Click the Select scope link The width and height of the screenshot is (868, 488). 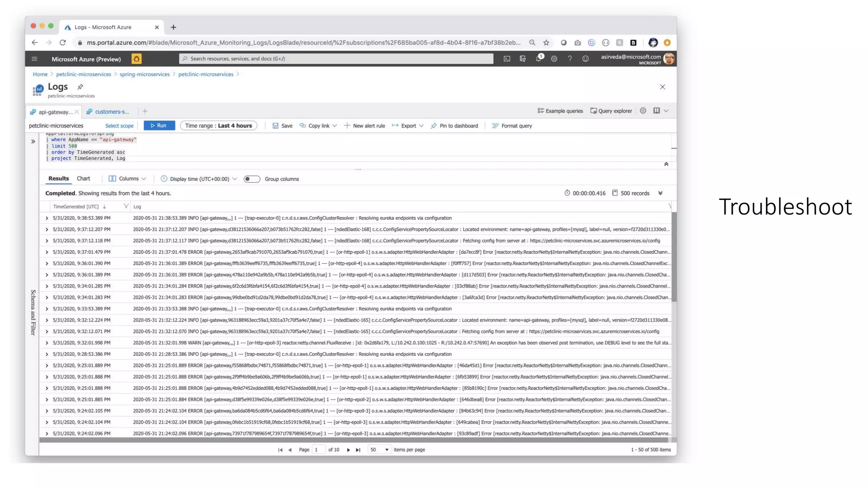point(119,126)
